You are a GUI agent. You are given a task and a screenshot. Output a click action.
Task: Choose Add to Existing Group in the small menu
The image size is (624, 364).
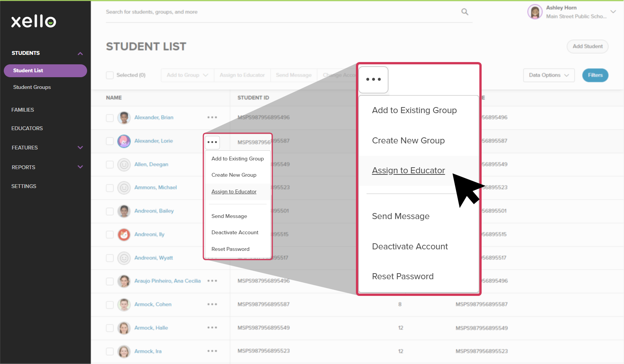click(237, 159)
